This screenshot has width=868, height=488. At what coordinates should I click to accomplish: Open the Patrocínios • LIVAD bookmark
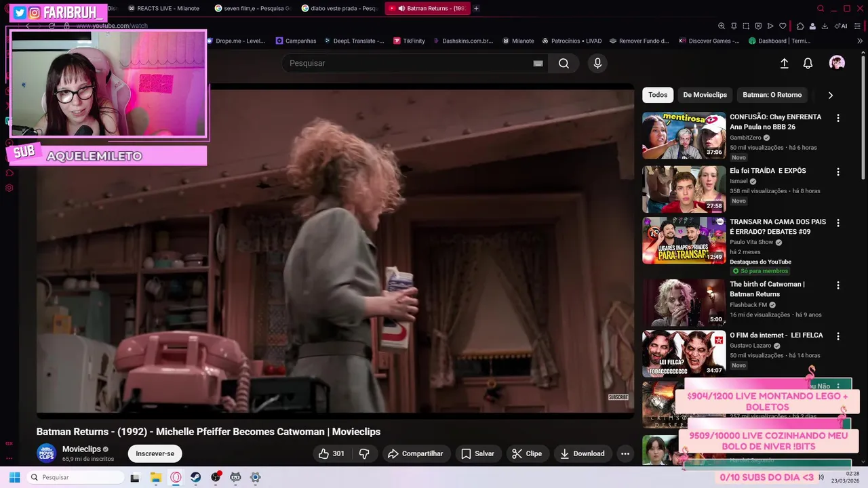(x=572, y=41)
